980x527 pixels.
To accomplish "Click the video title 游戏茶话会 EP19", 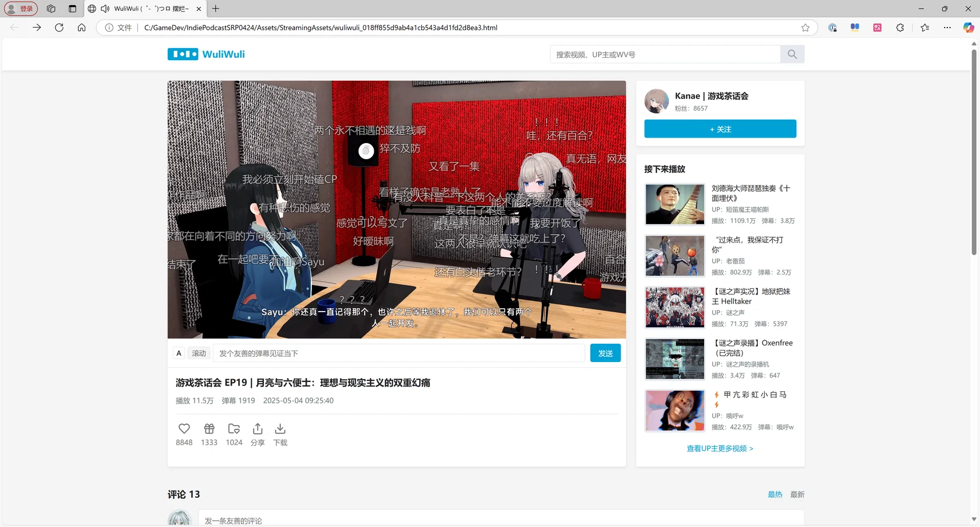I will tap(303, 383).
